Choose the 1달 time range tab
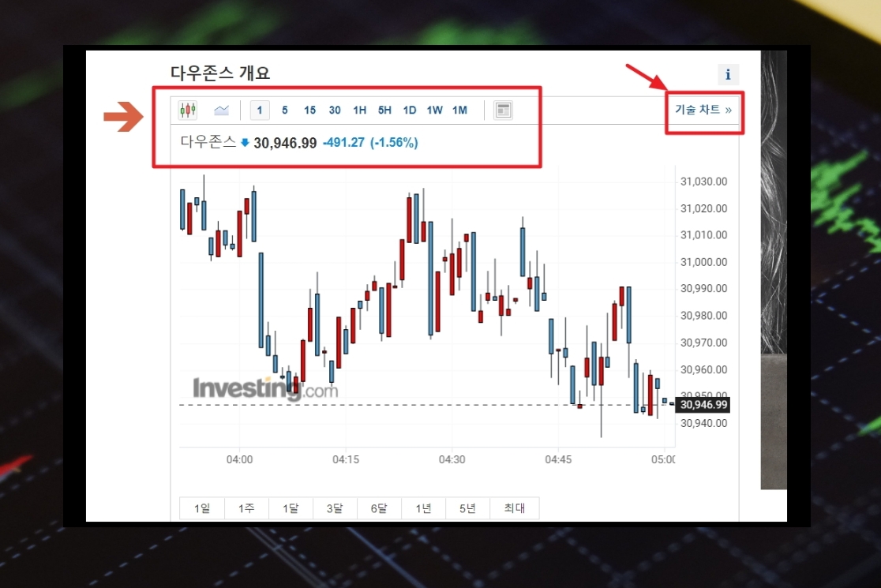 point(291,508)
